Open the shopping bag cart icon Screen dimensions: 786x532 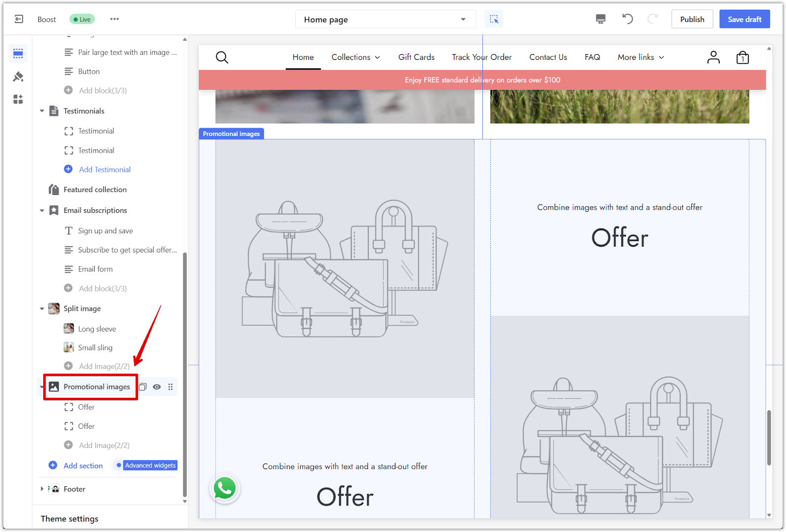click(743, 57)
